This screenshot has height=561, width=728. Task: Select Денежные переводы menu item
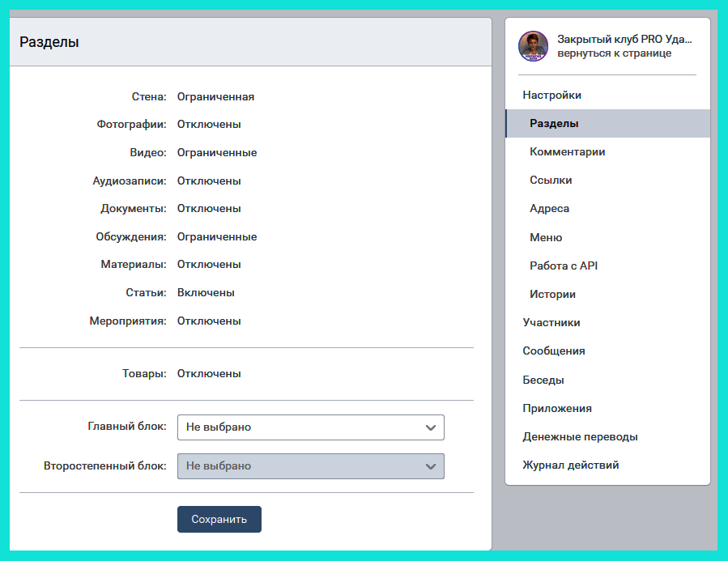tap(580, 437)
